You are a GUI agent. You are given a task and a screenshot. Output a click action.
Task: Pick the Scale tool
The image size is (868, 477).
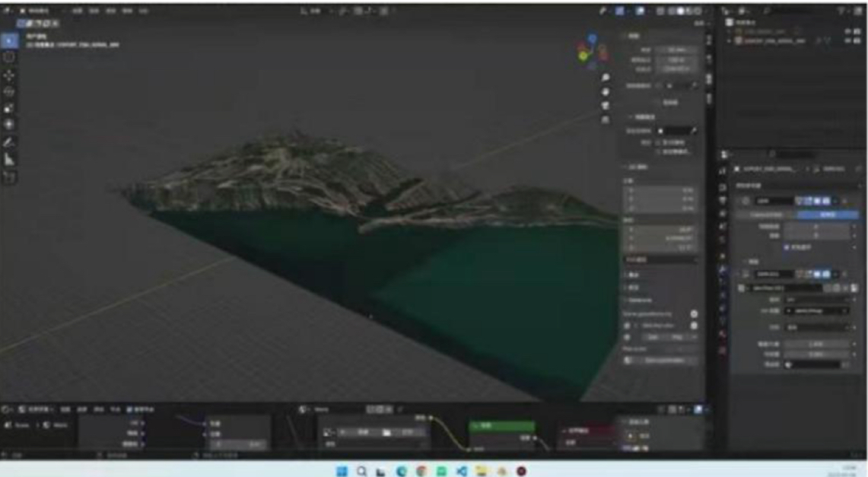click(x=9, y=108)
